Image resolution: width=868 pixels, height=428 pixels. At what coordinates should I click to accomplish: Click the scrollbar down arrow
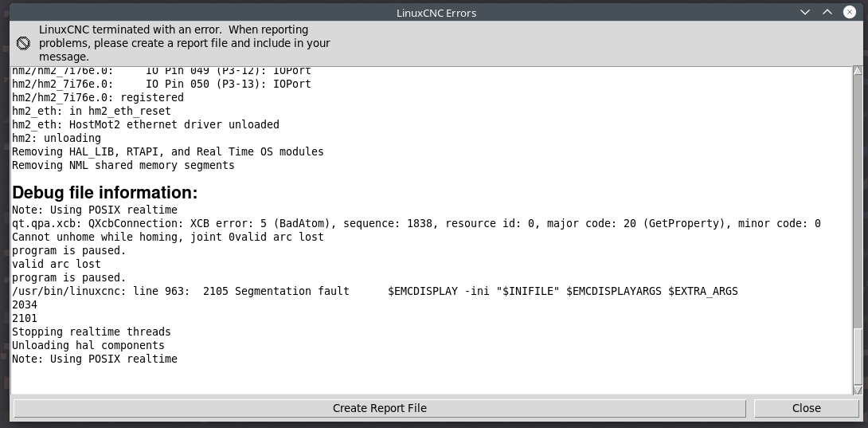(x=858, y=391)
